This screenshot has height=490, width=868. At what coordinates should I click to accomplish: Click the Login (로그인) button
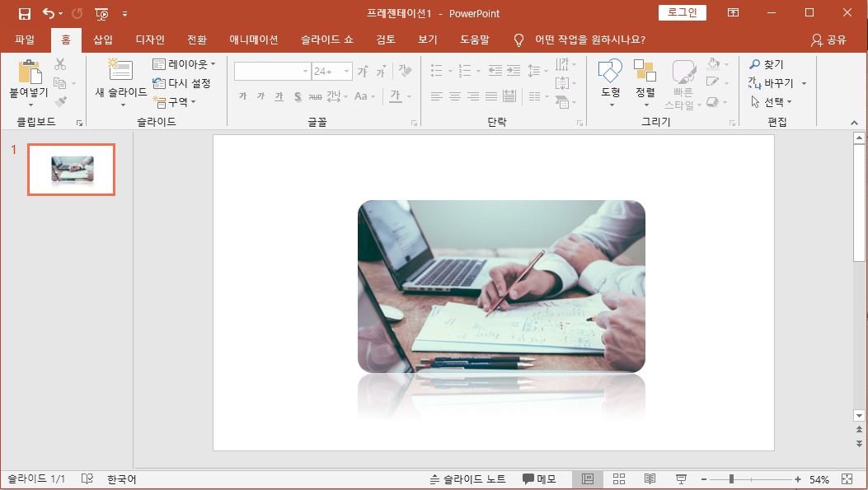point(682,12)
